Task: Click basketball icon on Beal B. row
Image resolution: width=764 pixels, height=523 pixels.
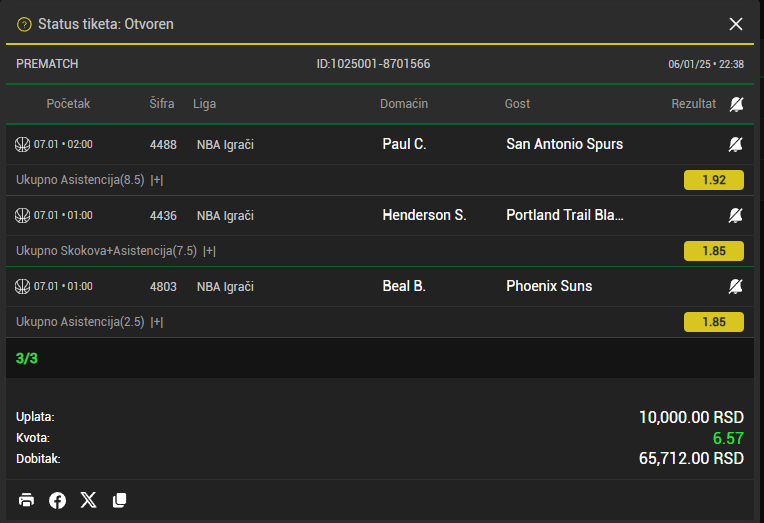Action: tap(22, 286)
